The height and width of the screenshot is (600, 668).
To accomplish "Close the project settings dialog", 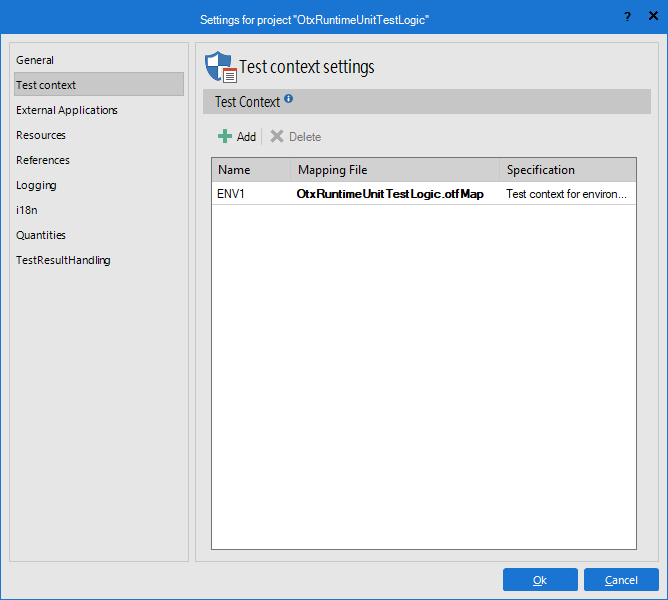I will [651, 16].
